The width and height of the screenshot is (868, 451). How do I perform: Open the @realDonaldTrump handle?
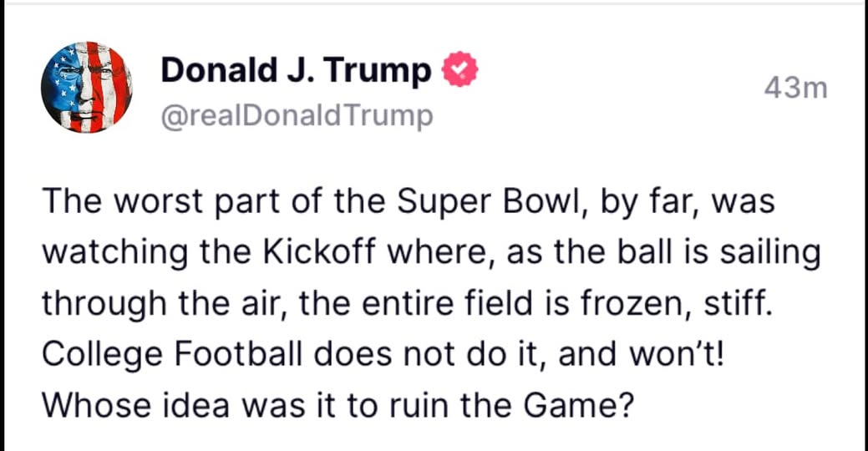pyautogui.click(x=297, y=116)
